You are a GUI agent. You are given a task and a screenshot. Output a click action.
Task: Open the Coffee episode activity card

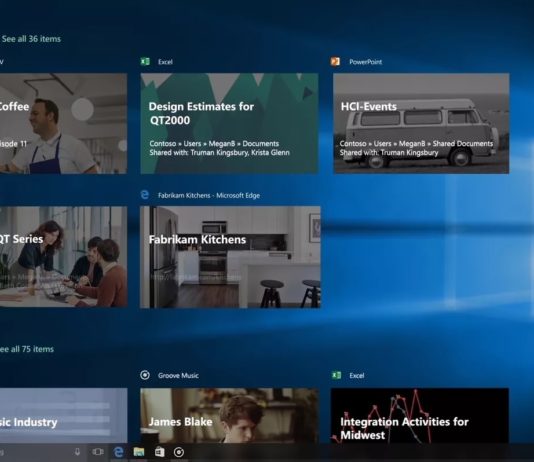(63, 123)
